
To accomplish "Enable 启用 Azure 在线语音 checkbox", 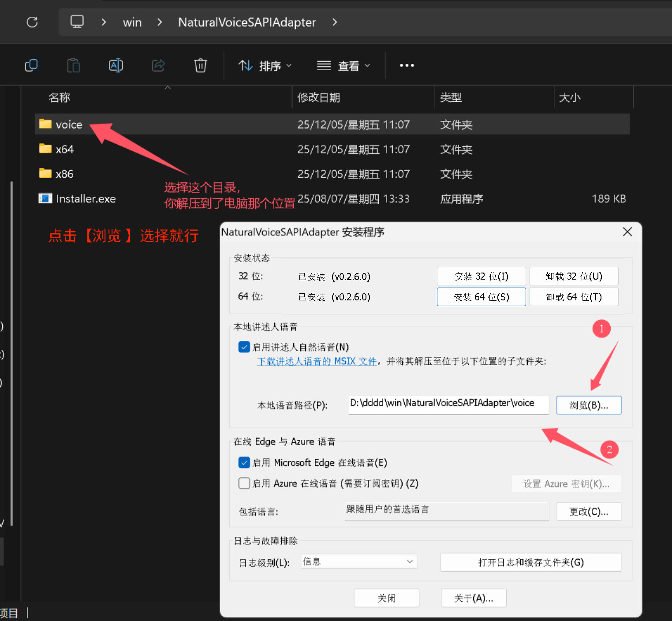I will (244, 483).
